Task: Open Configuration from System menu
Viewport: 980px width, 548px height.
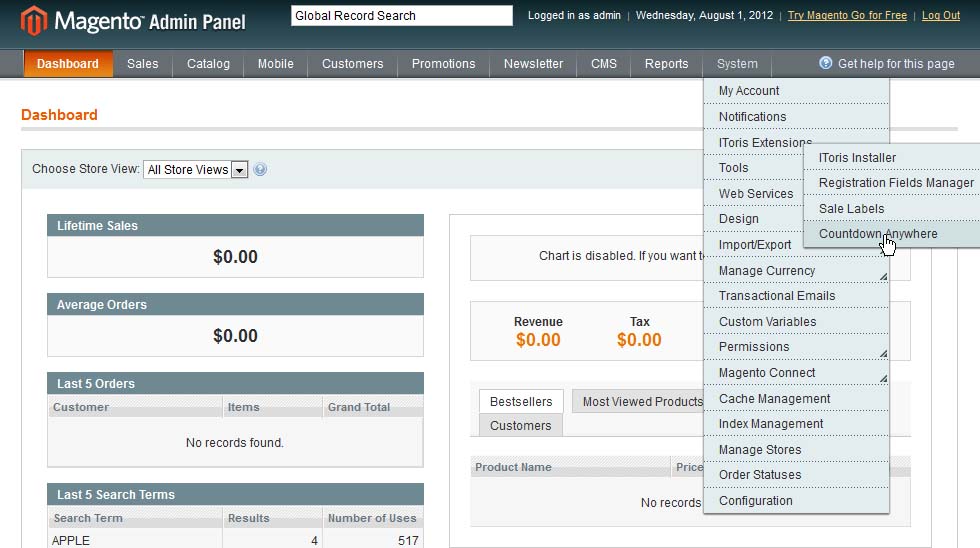Action: click(755, 501)
